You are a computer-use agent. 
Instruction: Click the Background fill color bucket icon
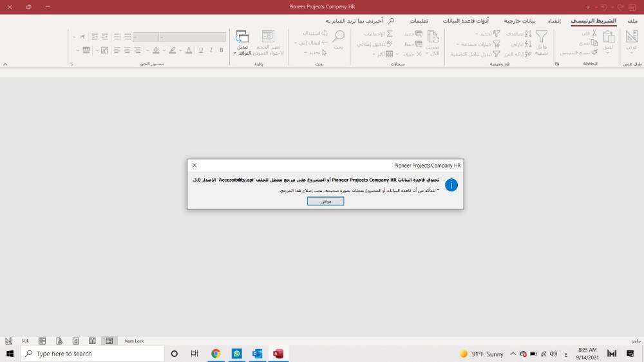[x=156, y=50]
